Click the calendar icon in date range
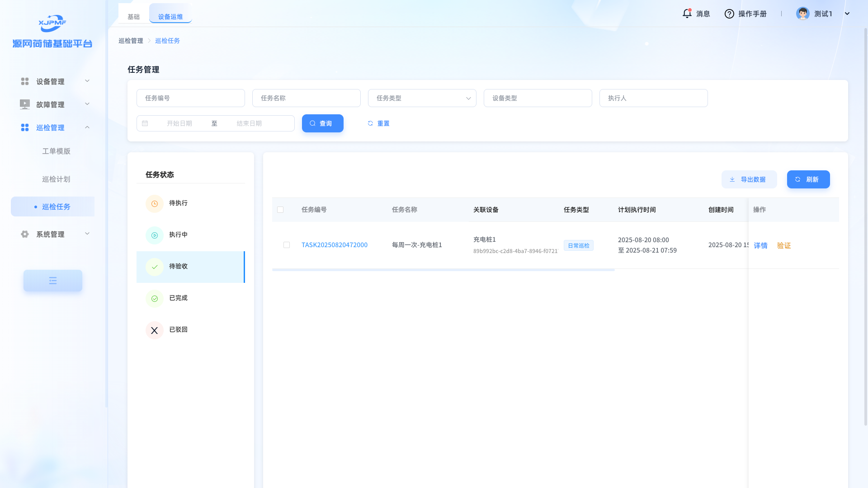 click(145, 123)
